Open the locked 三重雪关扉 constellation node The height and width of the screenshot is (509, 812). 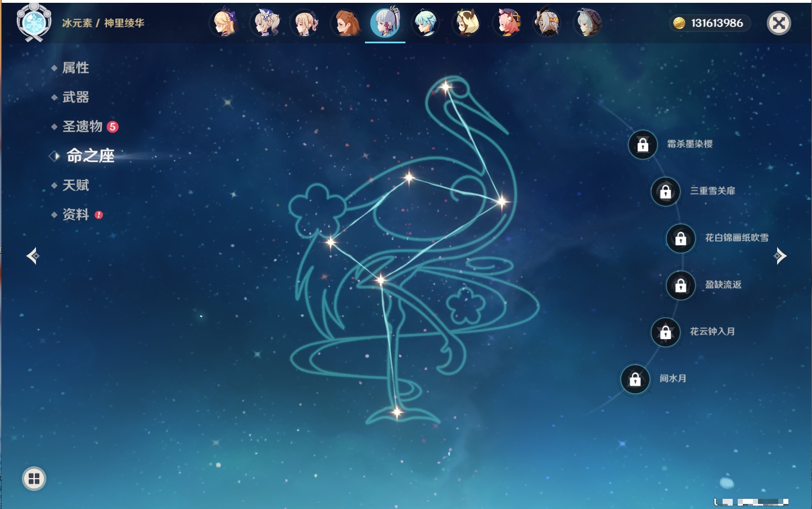pos(666,191)
